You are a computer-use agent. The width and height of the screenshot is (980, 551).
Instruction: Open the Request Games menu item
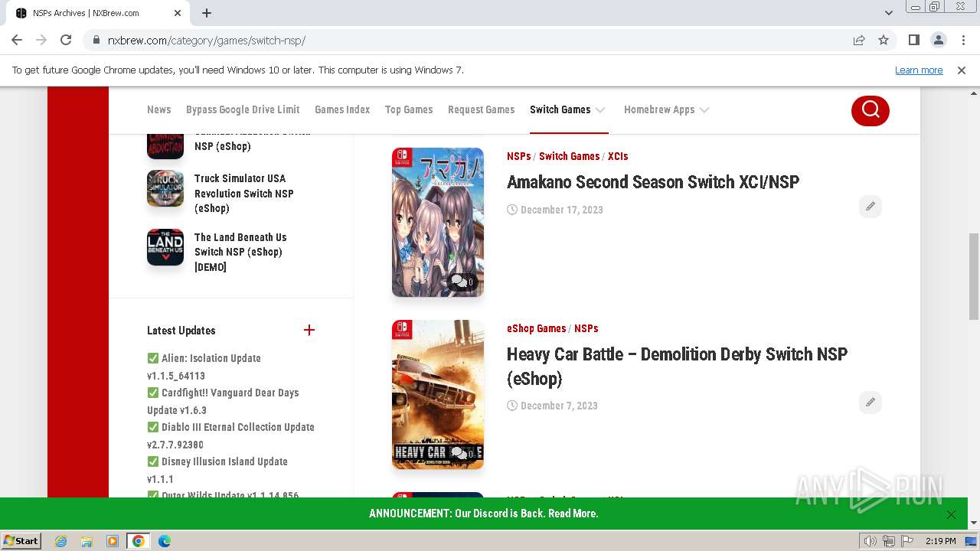[481, 109]
